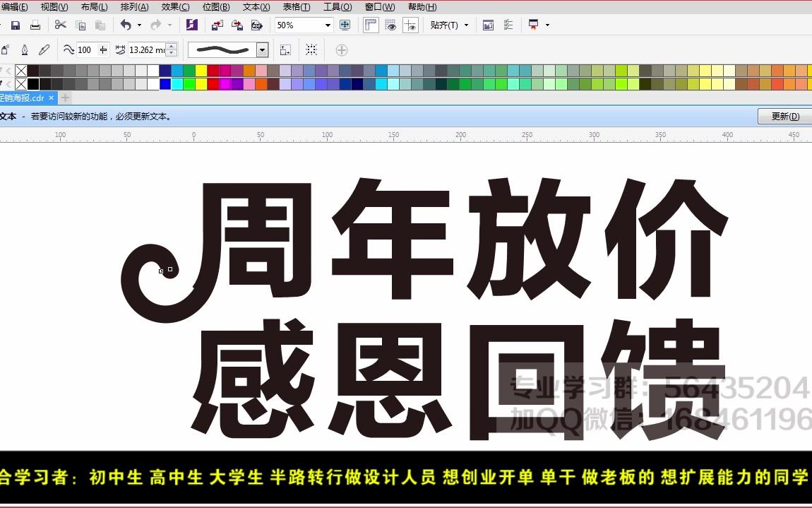The height and width of the screenshot is (508, 812).
Task: Toggle grid display with the grid-eye icon
Action: pos(390,25)
